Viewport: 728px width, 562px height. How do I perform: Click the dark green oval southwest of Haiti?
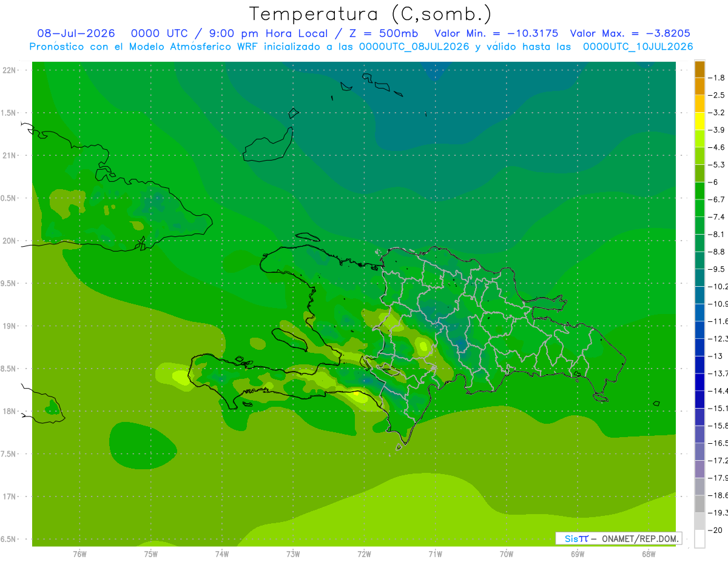pyautogui.click(x=142, y=446)
